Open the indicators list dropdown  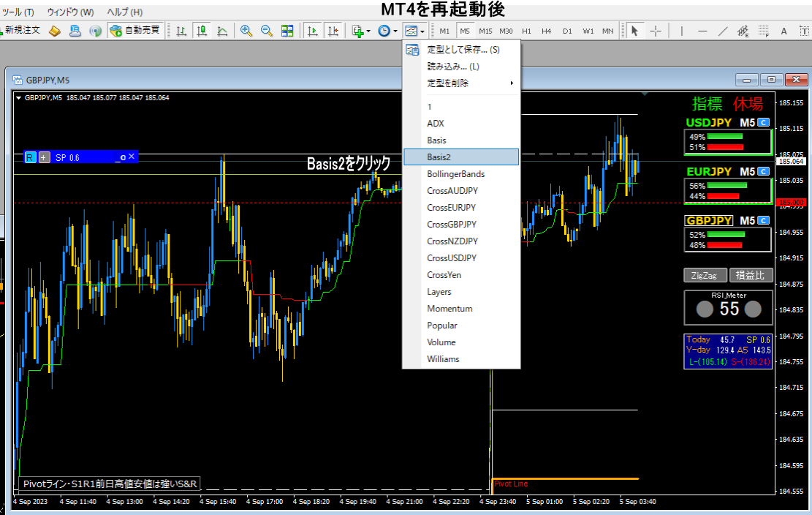pos(361,31)
